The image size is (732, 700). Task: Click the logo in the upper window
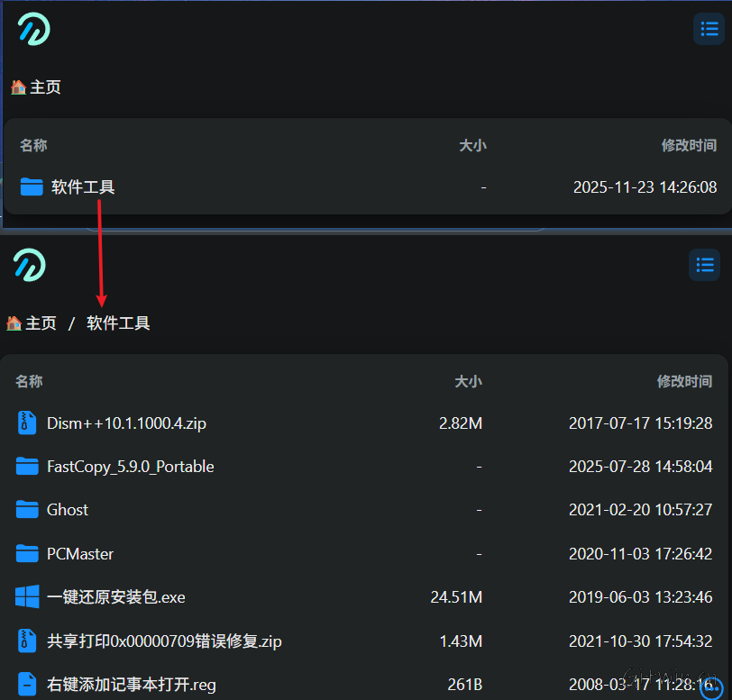pos(34,29)
